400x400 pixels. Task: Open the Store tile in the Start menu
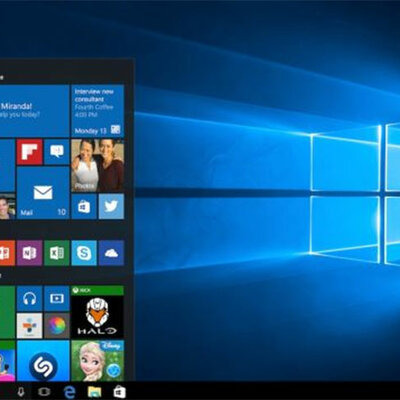point(84,207)
